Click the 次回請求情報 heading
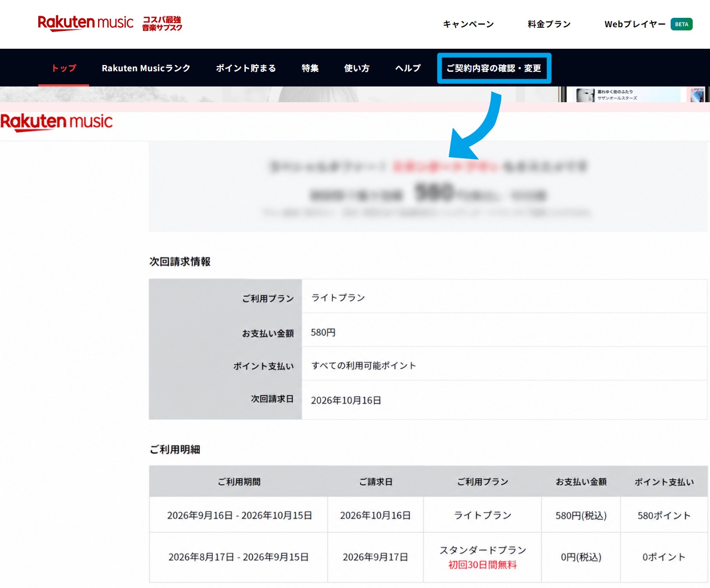The image size is (710, 588). [x=180, y=262]
